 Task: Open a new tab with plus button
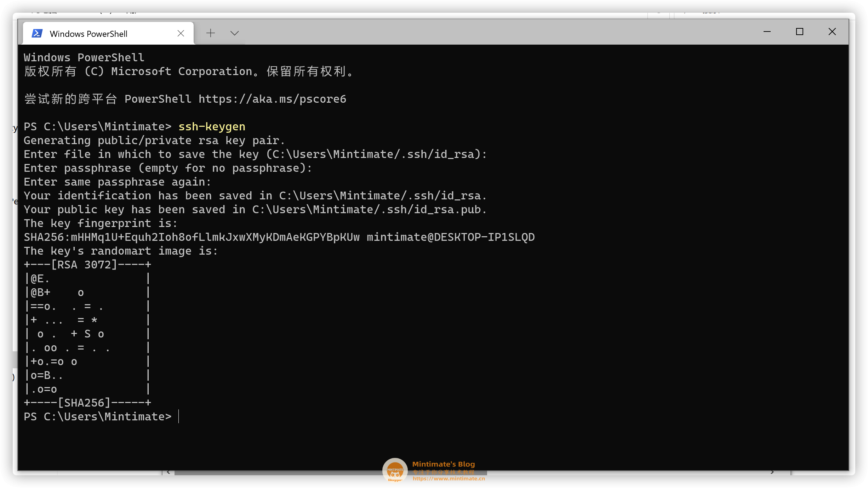click(211, 33)
